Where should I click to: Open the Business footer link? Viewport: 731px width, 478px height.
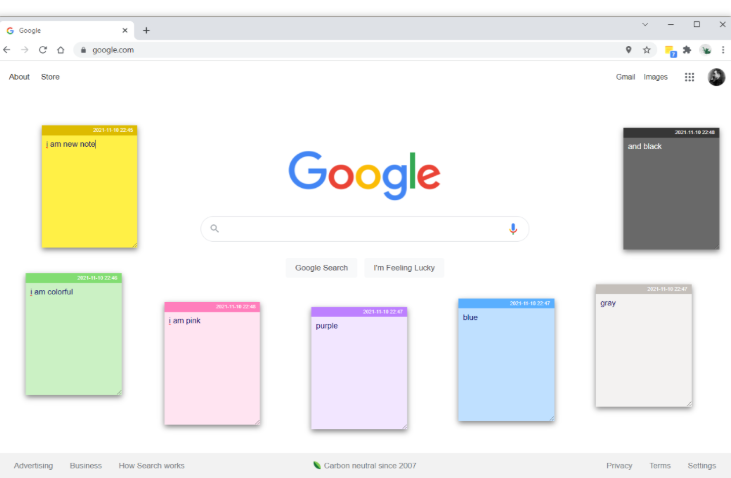click(86, 465)
